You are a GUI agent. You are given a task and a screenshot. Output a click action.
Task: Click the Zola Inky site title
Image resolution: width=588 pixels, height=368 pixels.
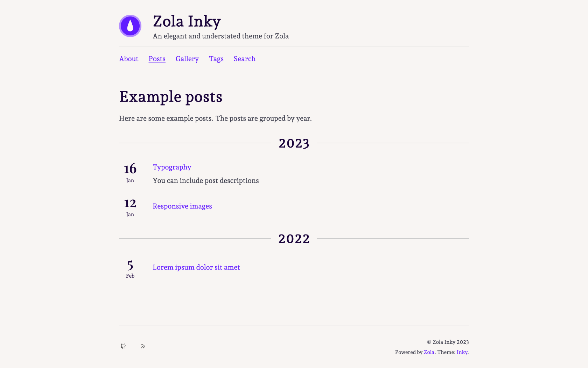pyautogui.click(x=187, y=22)
